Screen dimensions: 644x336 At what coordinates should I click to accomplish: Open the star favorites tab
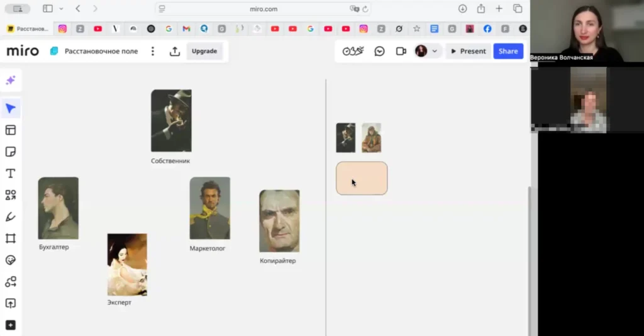pyautogui.click(x=416, y=29)
